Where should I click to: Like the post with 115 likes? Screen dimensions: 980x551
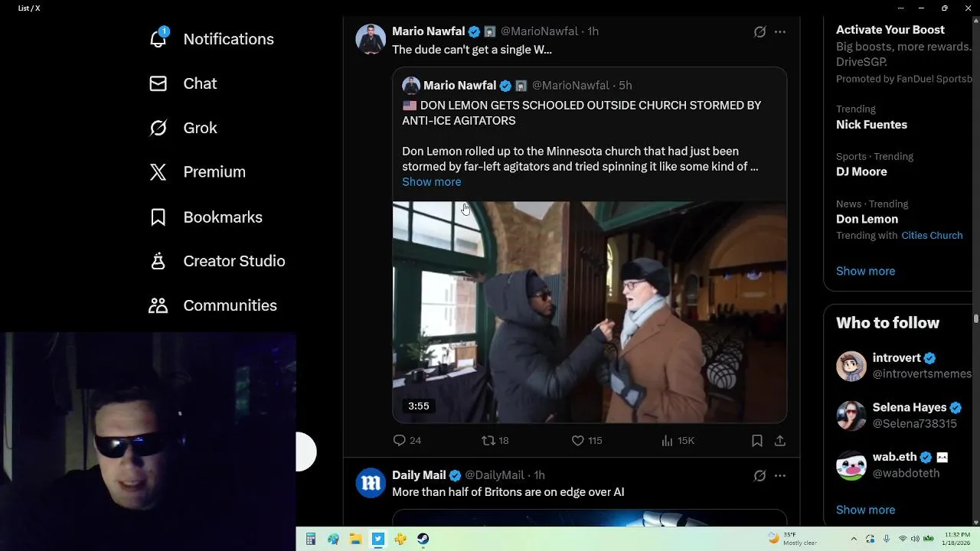(587, 440)
